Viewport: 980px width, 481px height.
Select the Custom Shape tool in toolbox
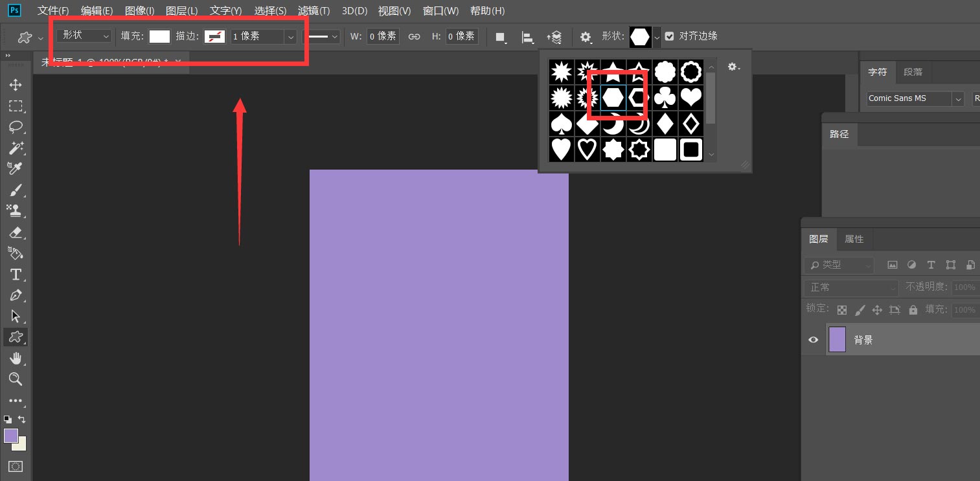pyautogui.click(x=16, y=337)
